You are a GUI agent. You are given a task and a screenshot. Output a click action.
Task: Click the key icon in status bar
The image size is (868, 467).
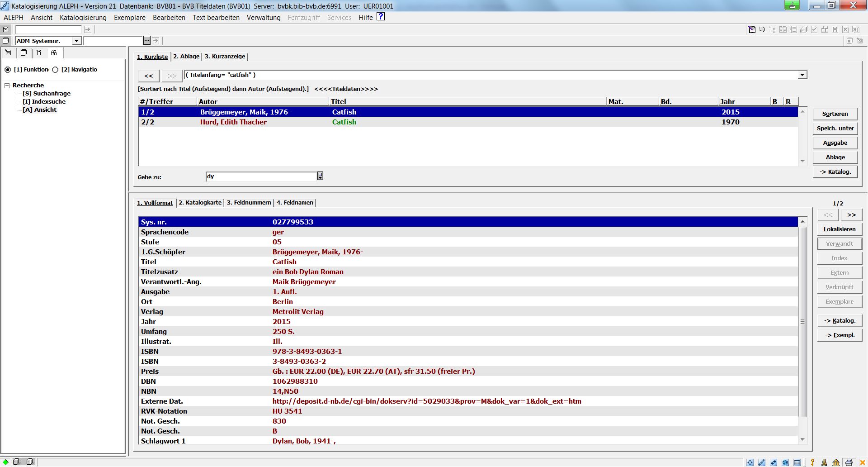812,462
